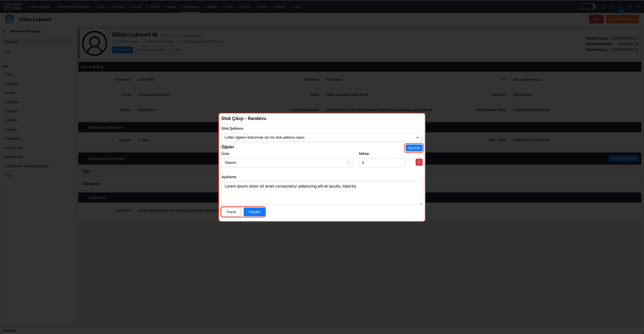Click the XON CRM logo
This screenshot has height=334, width=644.
(13, 7)
